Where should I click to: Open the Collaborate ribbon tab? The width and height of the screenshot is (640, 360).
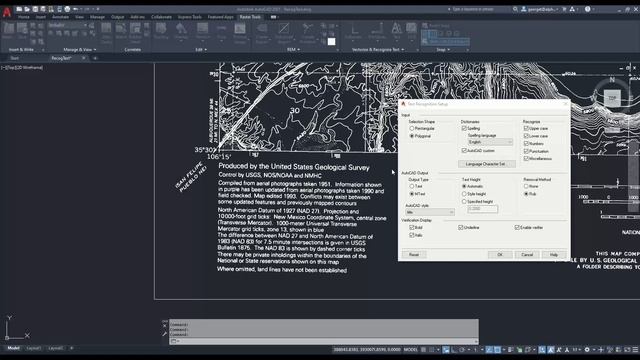(x=161, y=17)
